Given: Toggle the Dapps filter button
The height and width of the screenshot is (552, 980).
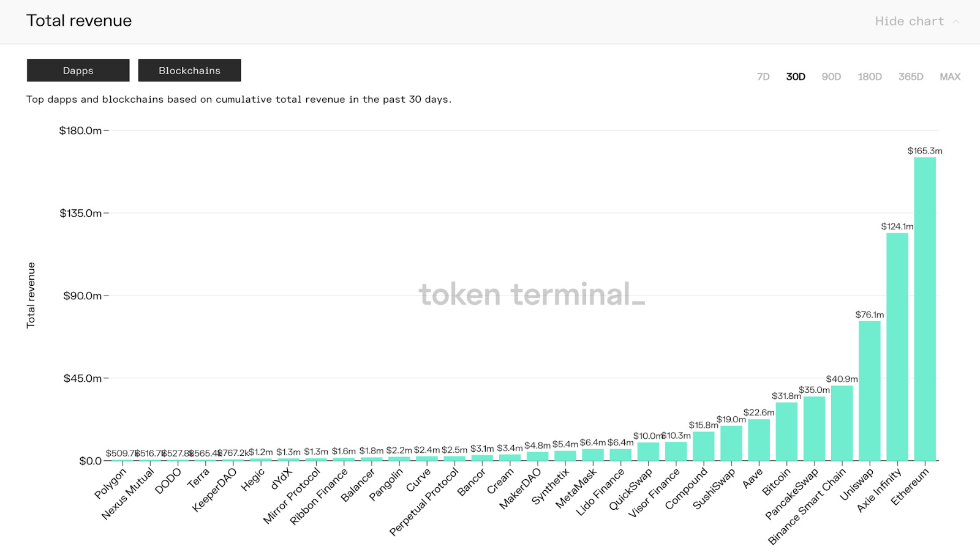Looking at the screenshot, I should pos(78,70).
